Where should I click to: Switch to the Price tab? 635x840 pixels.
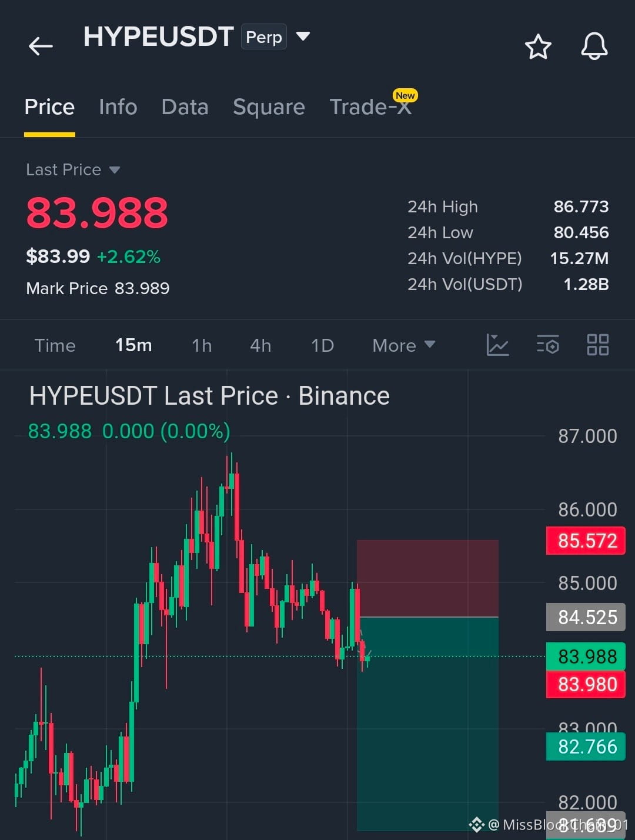point(49,107)
